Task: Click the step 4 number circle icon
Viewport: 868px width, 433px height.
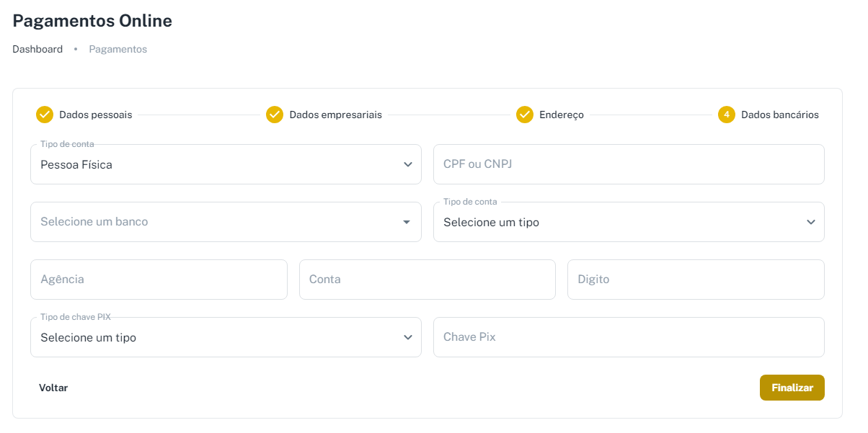Action: pyautogui.click(x=727, y=115)
